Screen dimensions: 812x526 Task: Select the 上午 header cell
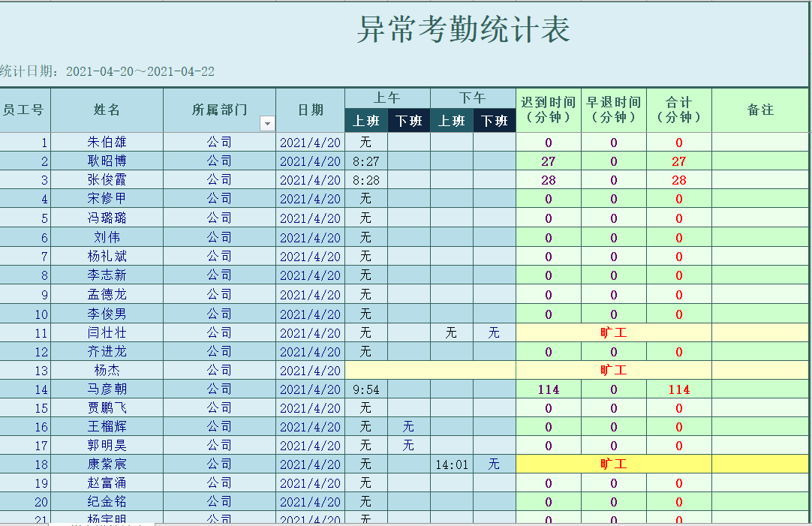point(387,98)
